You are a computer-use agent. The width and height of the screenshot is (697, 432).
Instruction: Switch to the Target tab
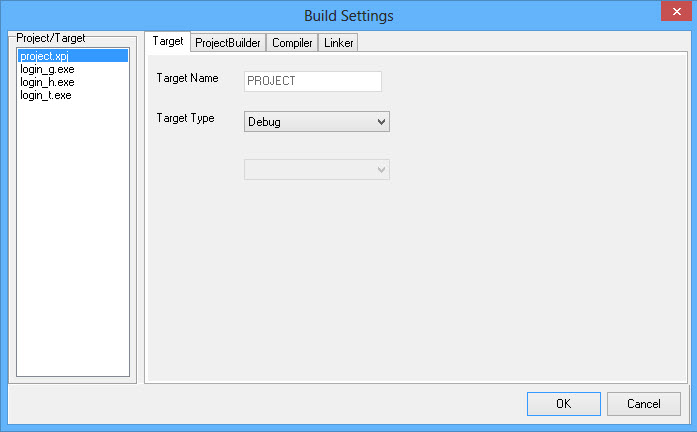[x=168, y=41]
